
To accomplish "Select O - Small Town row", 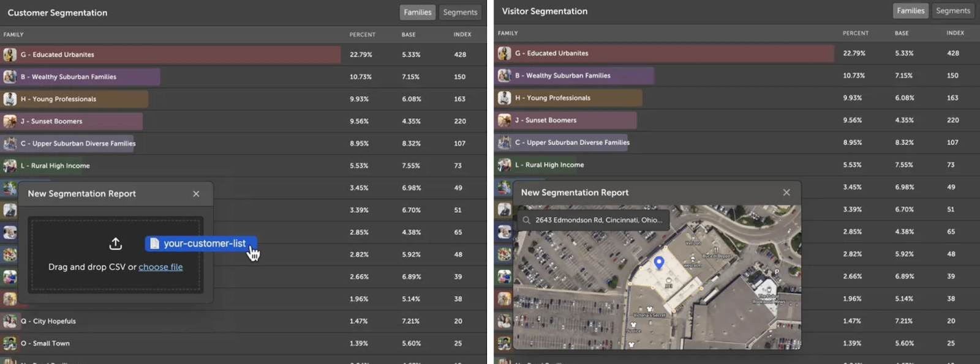I will 243,343.
